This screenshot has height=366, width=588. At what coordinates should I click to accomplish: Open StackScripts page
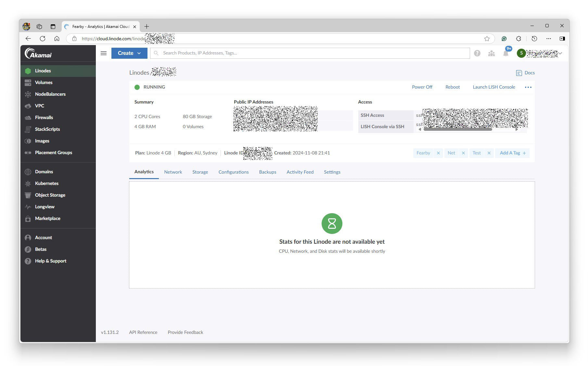tap(58, 129)
